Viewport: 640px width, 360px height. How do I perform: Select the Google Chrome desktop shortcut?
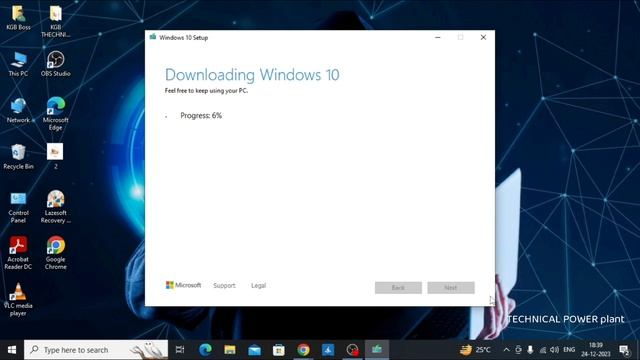coord(56,253)
